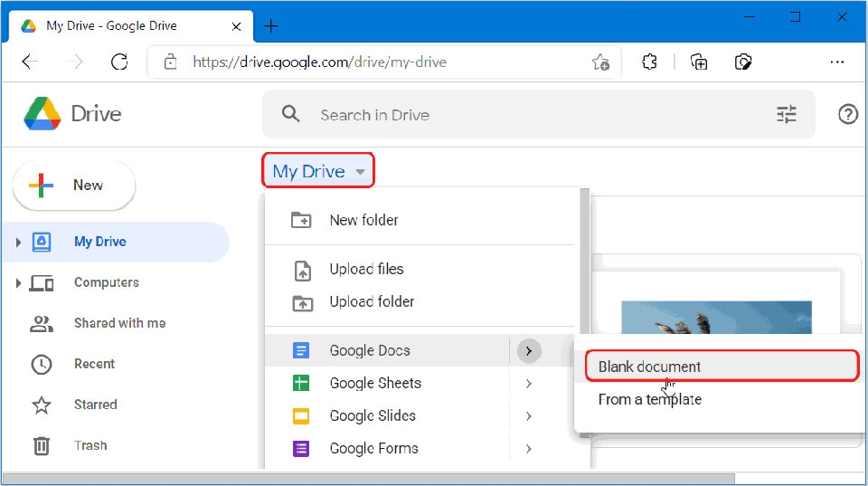The width and height of the screenshot is (868, 486).
Task: Click the Computers sidebar icon
Action: click(x=42, y=283)
